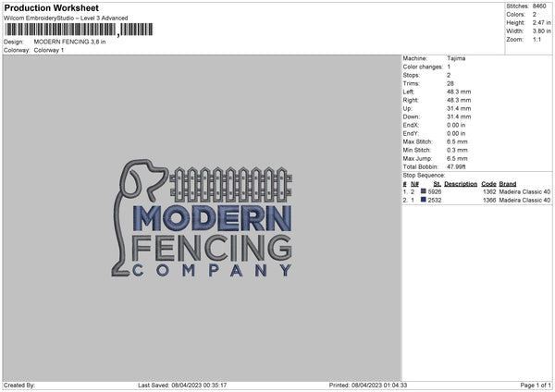Click the Zoom value 1:1
555x392 pixels.
click(536, 39)
